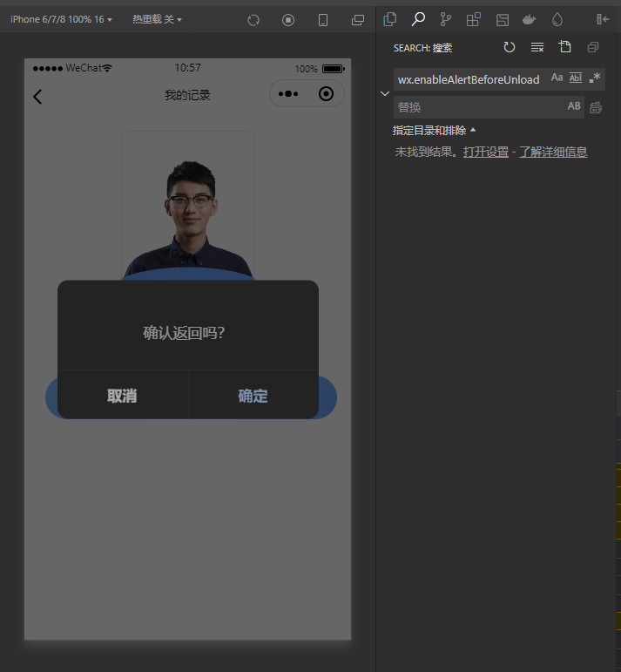Click 确定 in the dialog
Screen dimensions: 621x672
click(x=253, y=395)
